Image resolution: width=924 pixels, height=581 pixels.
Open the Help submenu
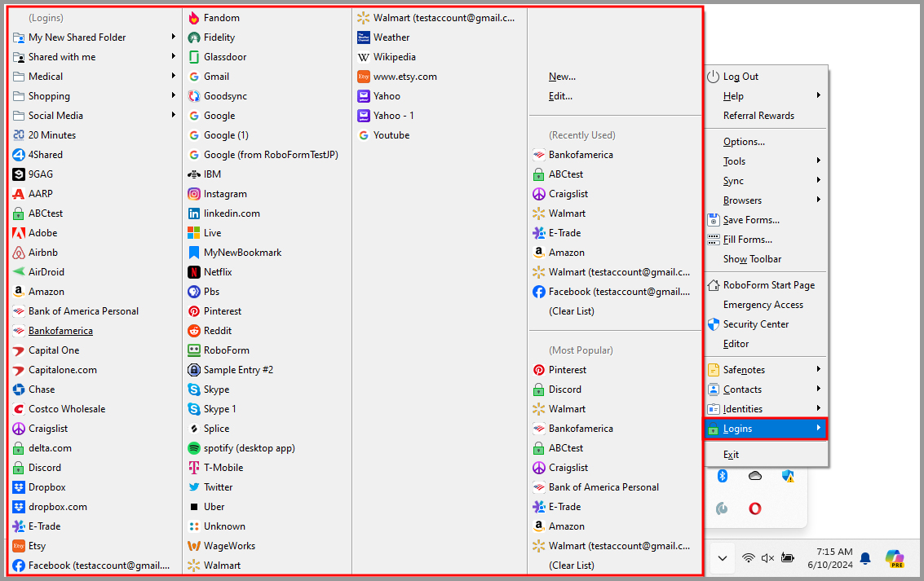coord(766,96)
